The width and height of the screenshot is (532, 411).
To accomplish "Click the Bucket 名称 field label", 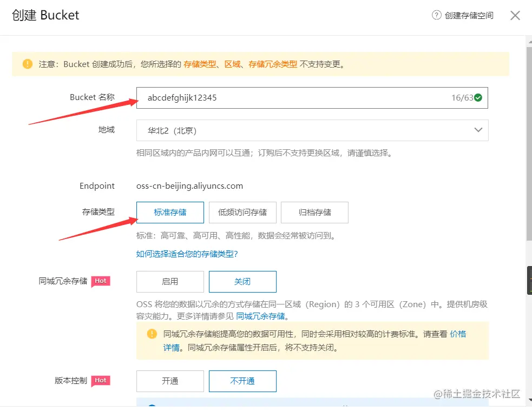I will [93, 97].
